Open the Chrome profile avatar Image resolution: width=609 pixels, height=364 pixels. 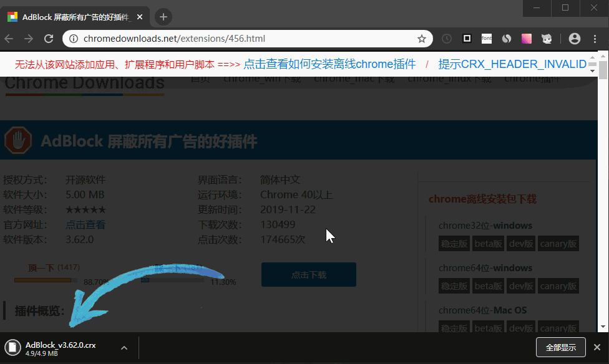(x=575, y=39)
